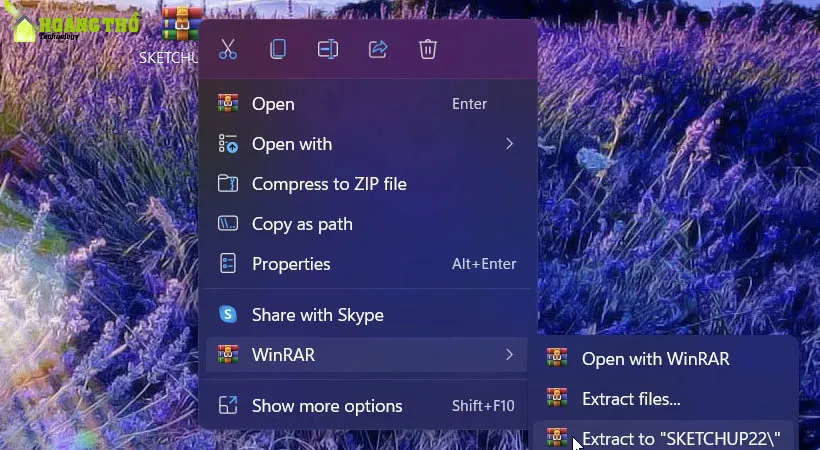Click the Properties list icon

(228, 264)
